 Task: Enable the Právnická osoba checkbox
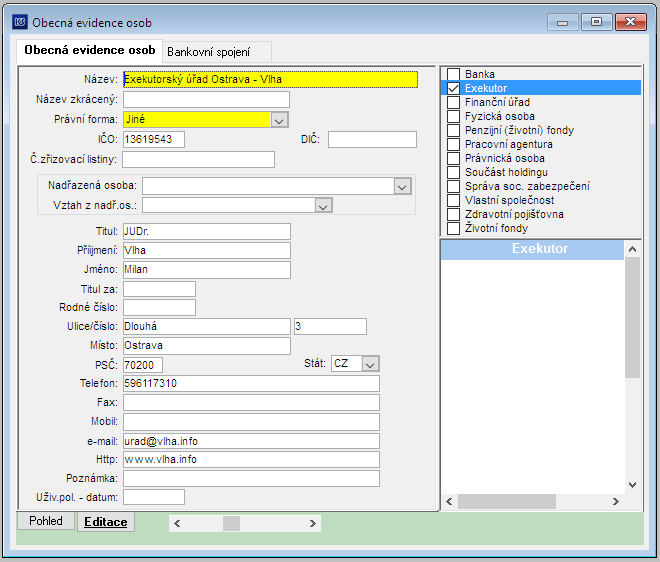tap(453, 158)
